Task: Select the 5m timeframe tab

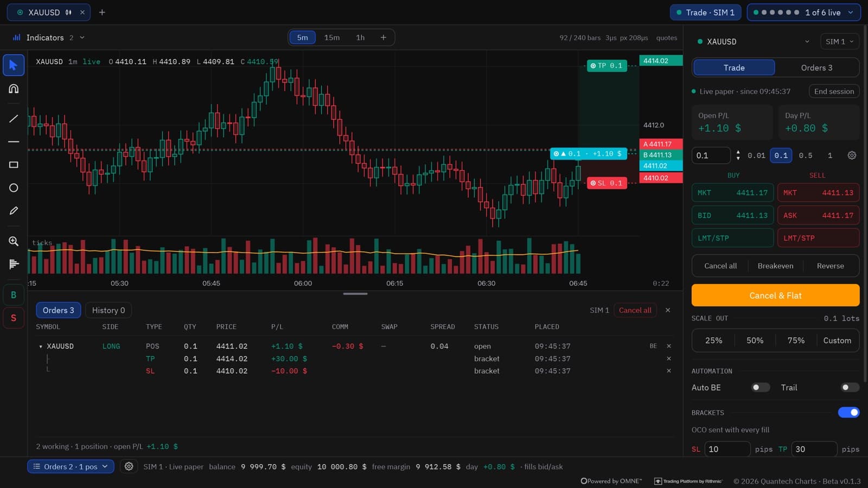Action: click(x=303, y=37)
